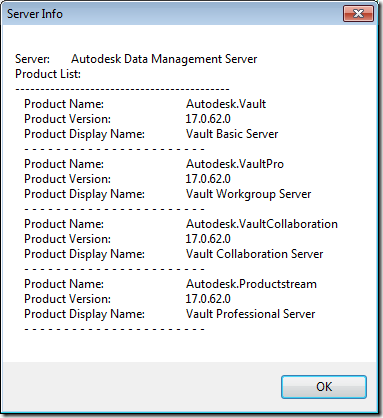
Task: Click 'Product Display Name:' label beside Vault Basic Server
Action: tap(84, 134)
